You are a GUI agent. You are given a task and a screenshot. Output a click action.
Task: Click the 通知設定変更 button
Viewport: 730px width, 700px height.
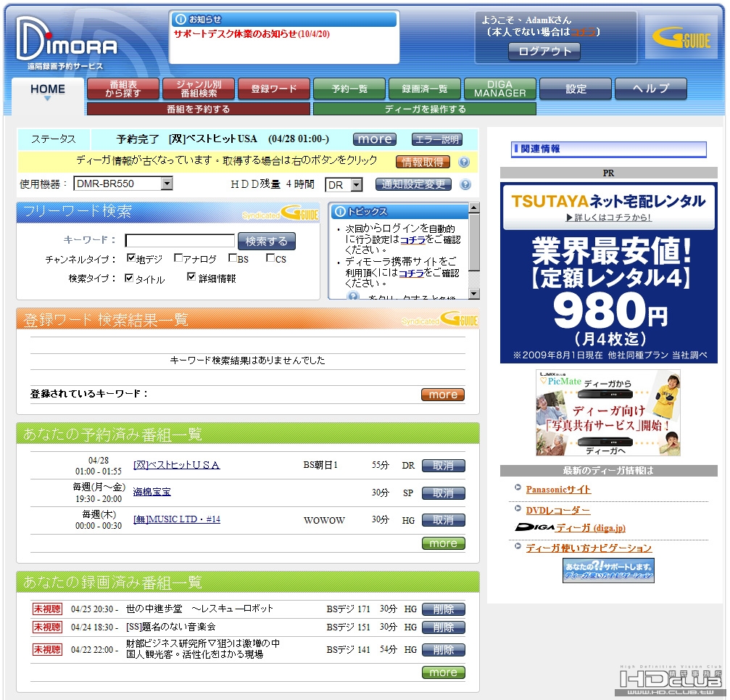pos(413,184)
